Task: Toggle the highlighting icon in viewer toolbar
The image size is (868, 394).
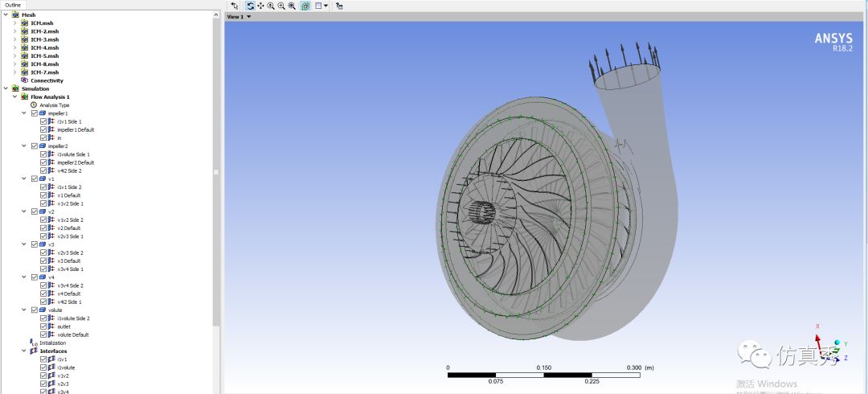Action: click(306, 6)
